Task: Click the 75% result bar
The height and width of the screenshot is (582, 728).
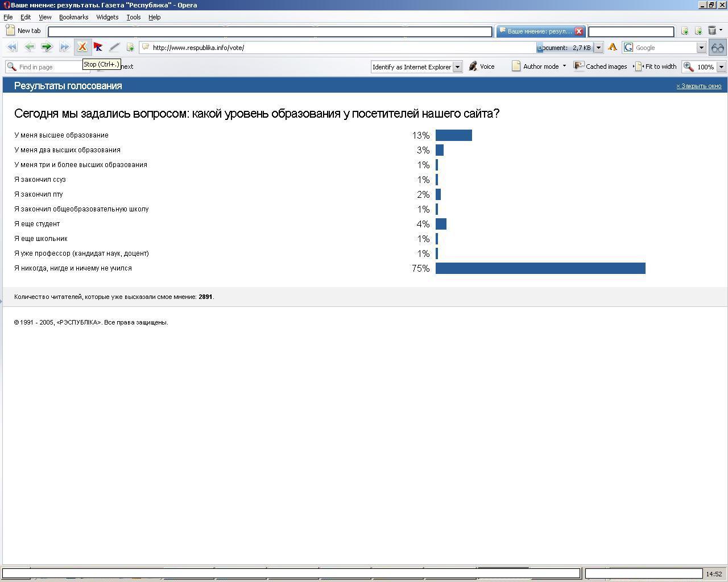Action: [x=540, y=268]
